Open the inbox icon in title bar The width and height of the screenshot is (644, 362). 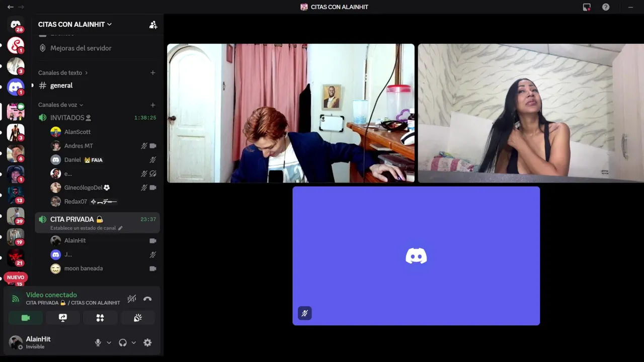point(587,7)
